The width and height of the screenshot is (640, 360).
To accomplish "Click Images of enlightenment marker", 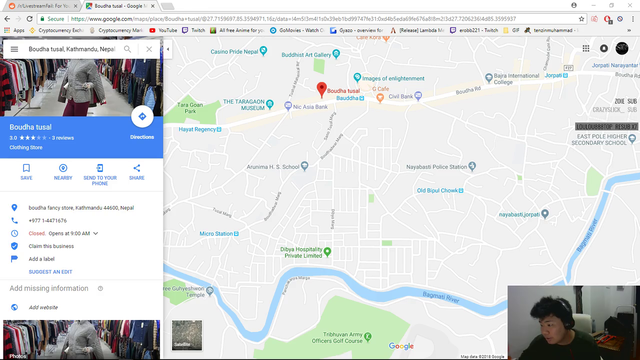I will (x=357, y=77).
